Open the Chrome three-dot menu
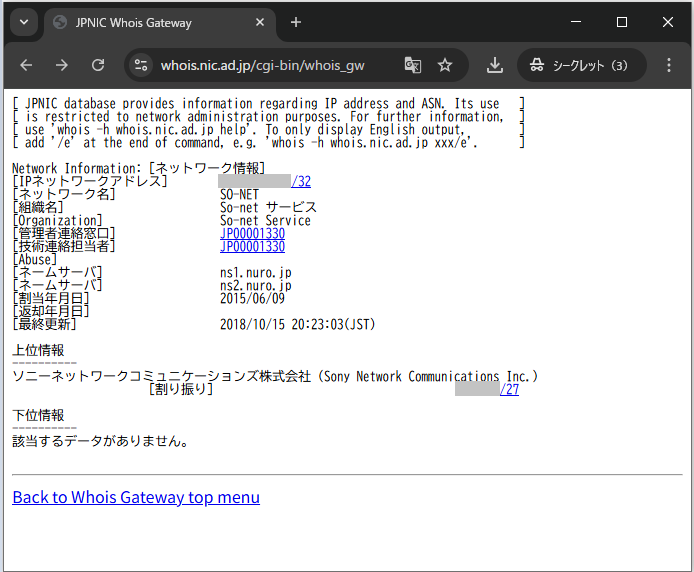 668,65
